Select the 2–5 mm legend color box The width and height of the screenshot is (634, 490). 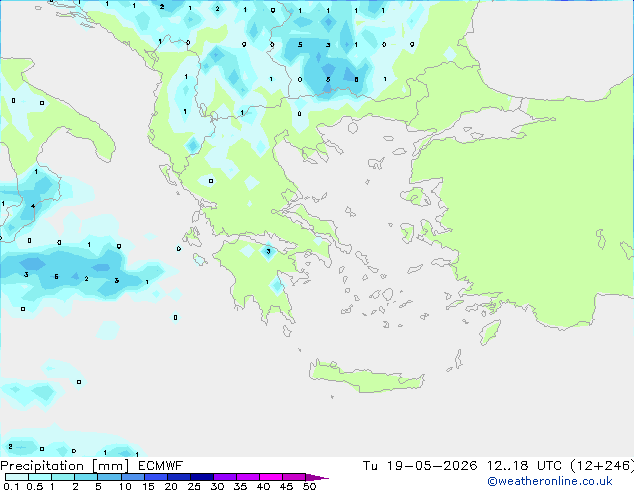(86, 477)
